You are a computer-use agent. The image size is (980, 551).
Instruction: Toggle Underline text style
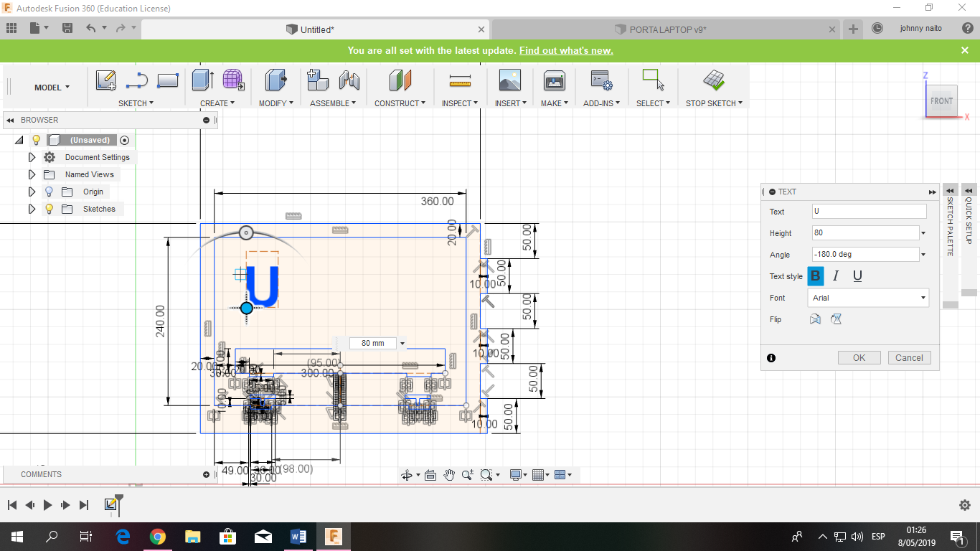[x=857, y=276]
